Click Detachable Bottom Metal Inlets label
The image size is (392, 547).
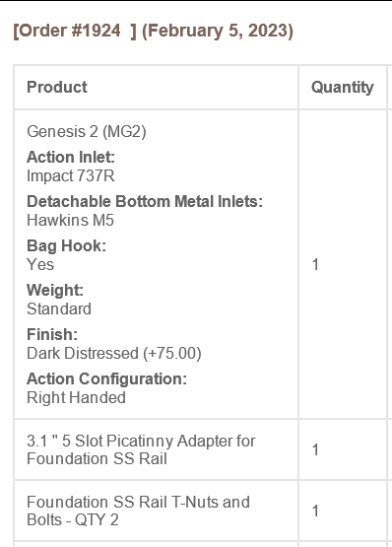[x=145, y=201]
